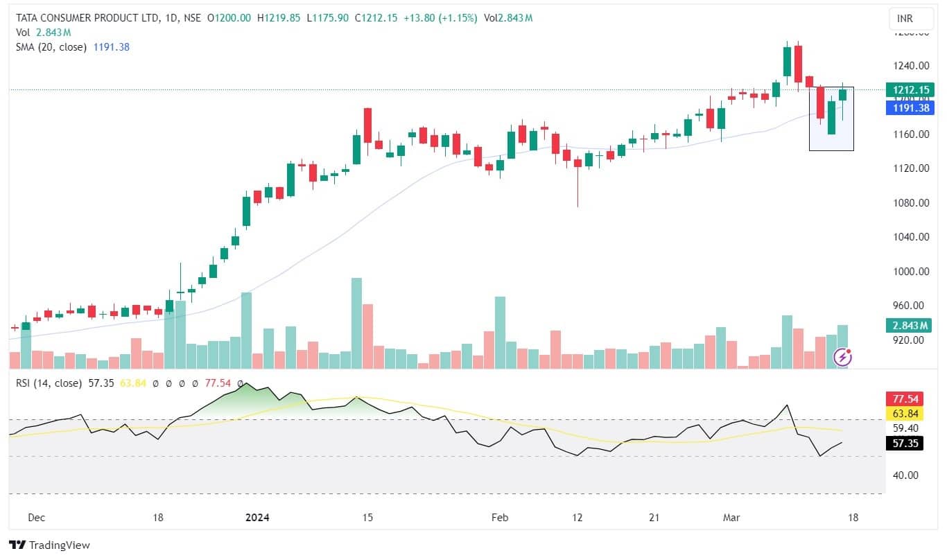Click the 40.00 label on RSI scale
The width and height of the screenshot is (947, 560).
(x=905, y=475)
